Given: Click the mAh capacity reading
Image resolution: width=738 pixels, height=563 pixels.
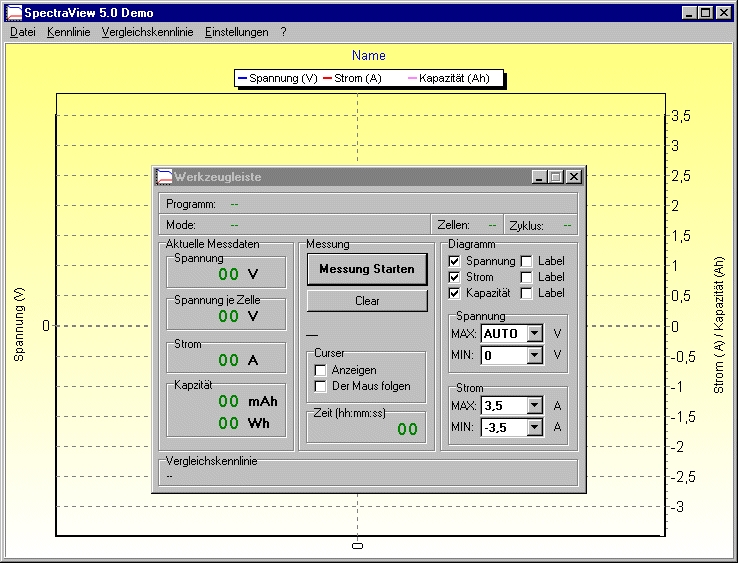Looking at the screenshot, I should tap(248, 401).
